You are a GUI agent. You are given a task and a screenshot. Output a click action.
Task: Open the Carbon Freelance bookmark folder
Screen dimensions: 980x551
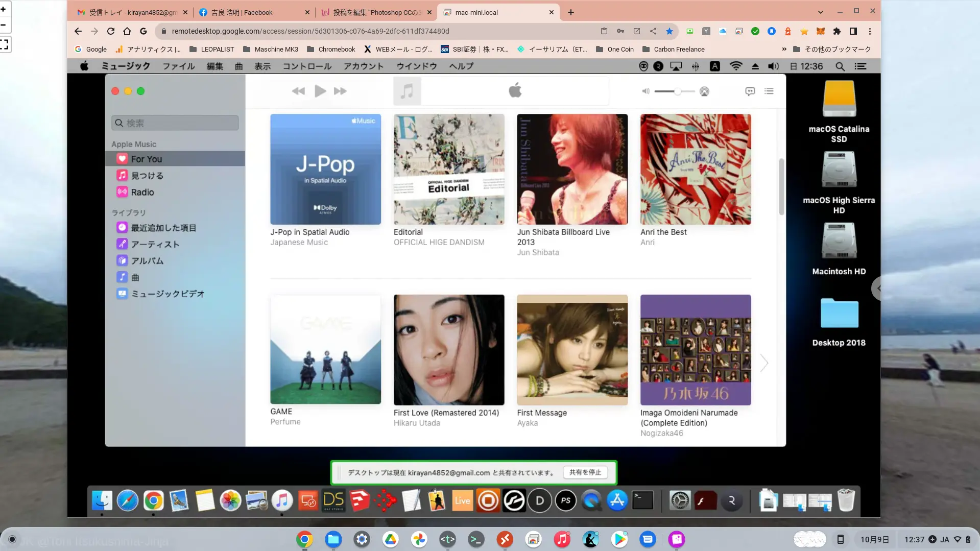click(673, 49)
